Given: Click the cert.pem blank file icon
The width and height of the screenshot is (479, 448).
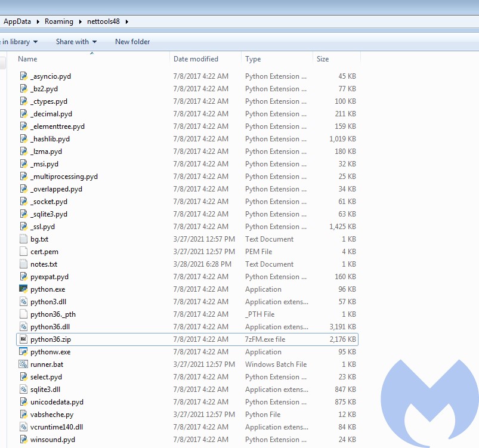Looking at the screenshot, I should coord(23,251).
